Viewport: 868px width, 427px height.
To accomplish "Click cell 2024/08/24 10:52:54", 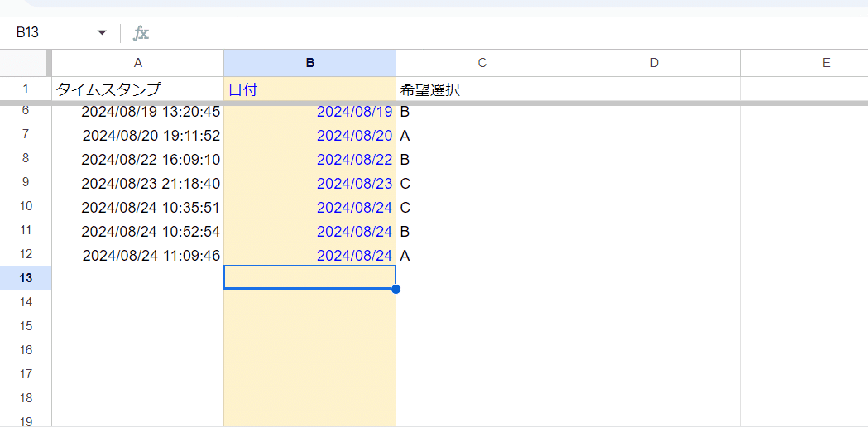I will pos(138,230).
